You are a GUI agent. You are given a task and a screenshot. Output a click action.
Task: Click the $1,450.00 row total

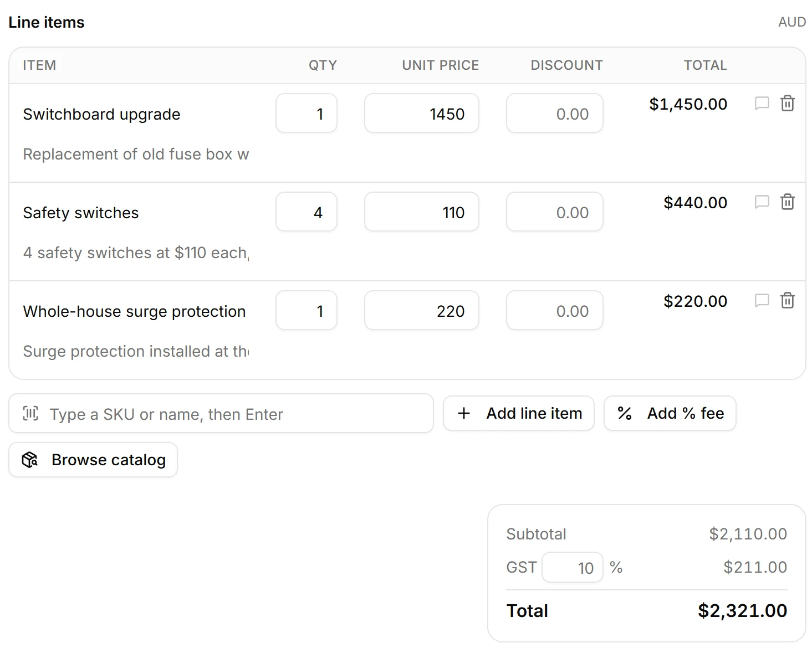[688, 104]
